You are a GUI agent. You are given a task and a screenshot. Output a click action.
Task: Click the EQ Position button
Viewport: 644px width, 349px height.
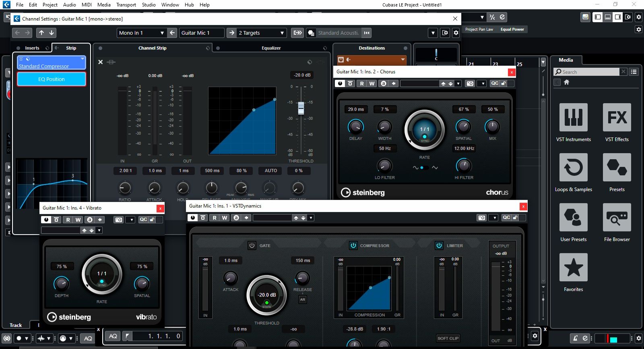[x=52, y=79]
